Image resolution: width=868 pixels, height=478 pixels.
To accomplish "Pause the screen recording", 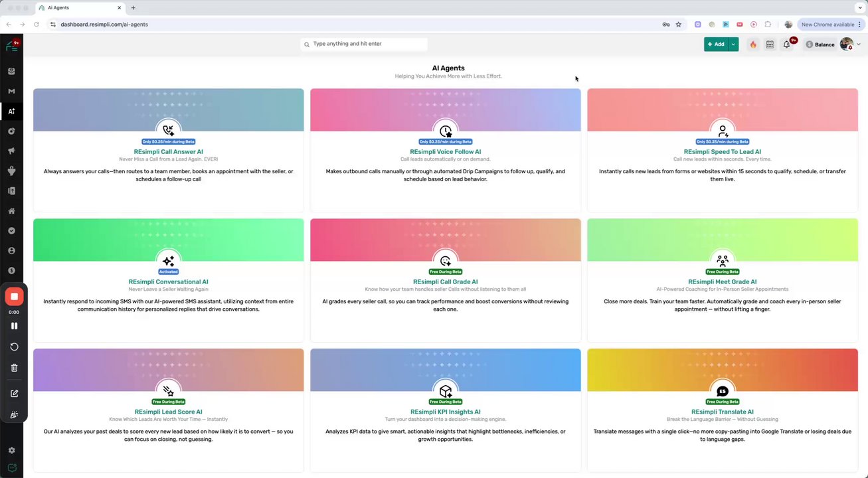I will pos(14,326).
